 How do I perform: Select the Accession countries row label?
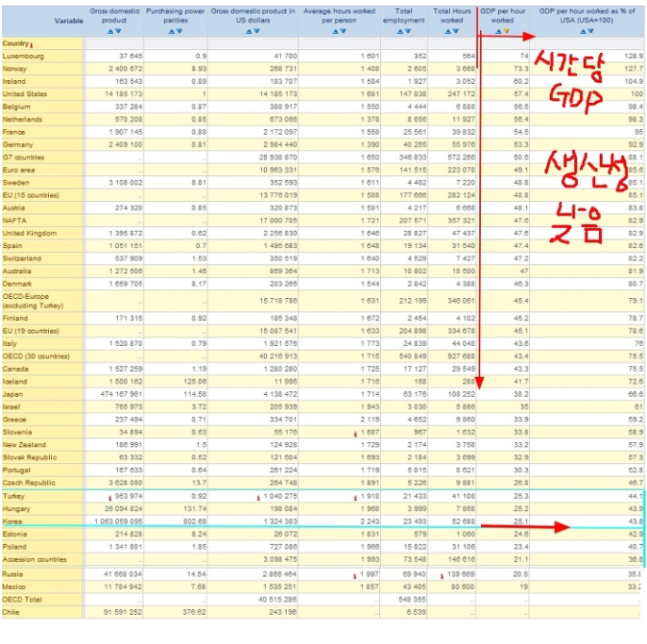pyautogui.click(x=35, y=559)
